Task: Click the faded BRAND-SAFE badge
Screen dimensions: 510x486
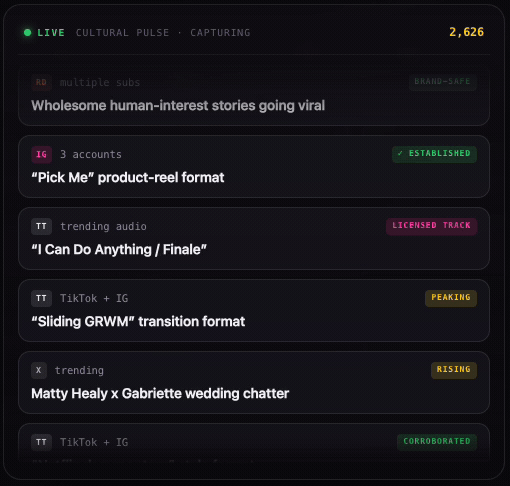Action: click(x=443, y=82)
